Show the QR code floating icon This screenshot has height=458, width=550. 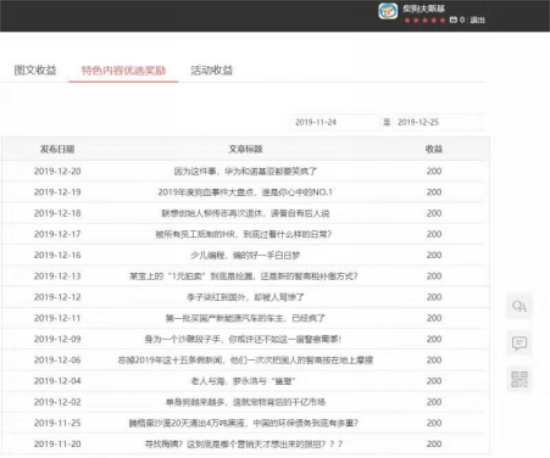[519, 379]
